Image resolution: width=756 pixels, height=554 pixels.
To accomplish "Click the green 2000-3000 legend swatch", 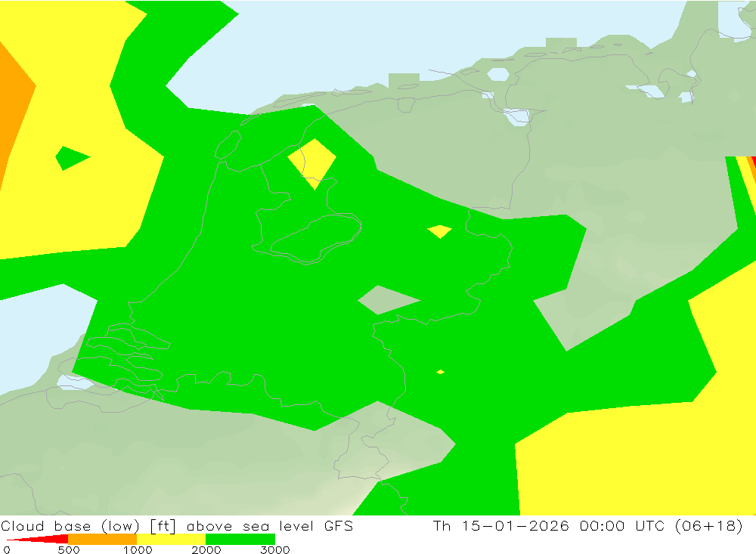I will 240,539.
